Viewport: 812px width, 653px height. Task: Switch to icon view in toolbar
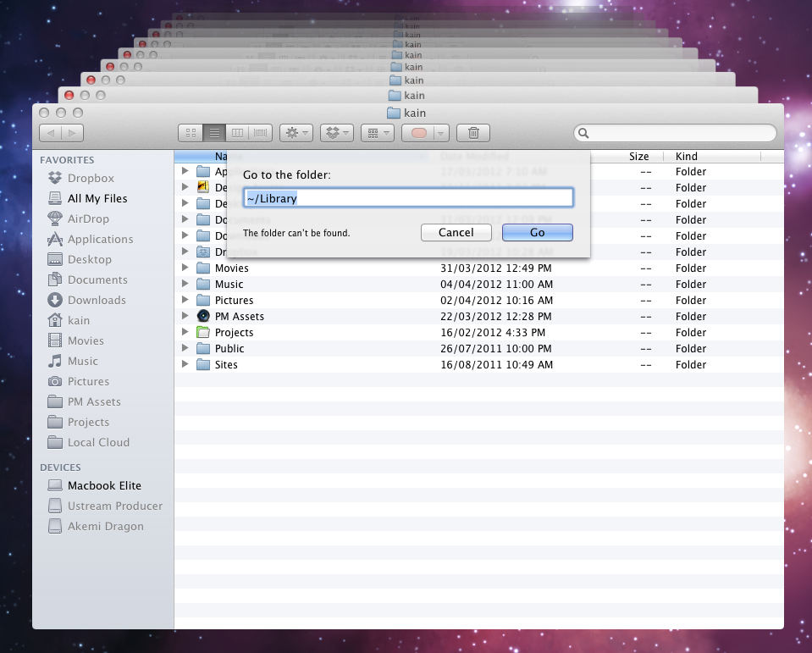(191, 133)
